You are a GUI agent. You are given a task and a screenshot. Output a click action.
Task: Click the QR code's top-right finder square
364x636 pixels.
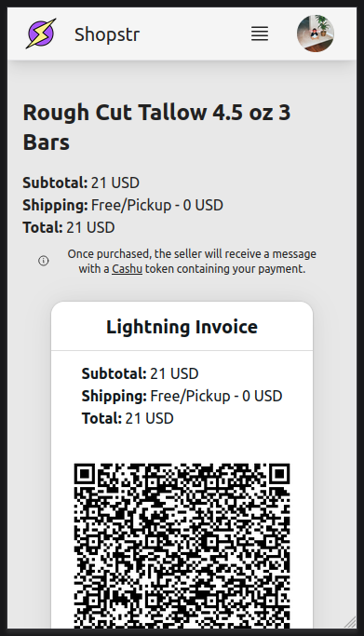point(279,474)
